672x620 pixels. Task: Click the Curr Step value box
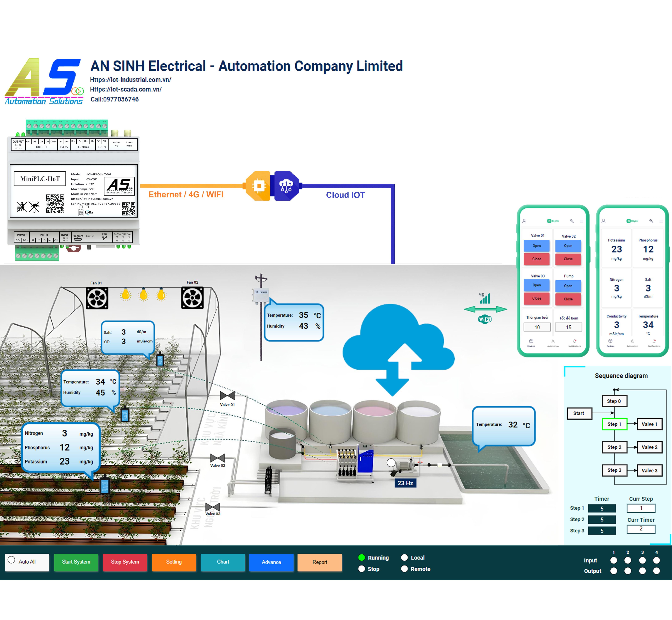coord(641,508)
